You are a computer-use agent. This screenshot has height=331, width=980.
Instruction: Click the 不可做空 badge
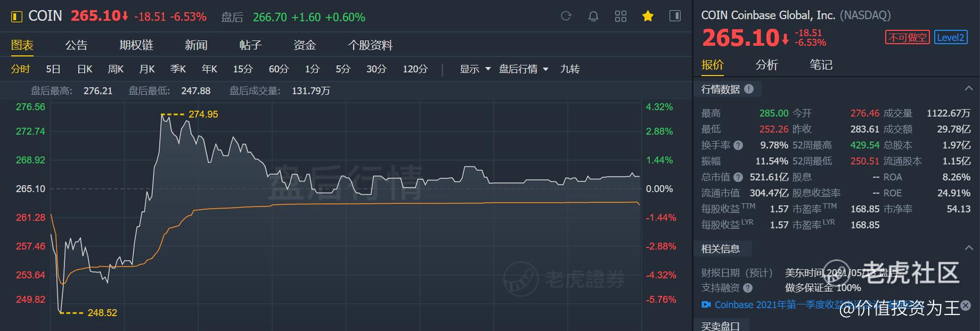(908, 37)
